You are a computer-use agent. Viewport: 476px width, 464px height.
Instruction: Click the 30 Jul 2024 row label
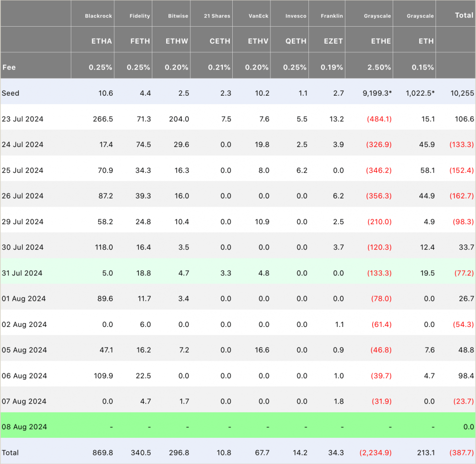pyautogui.click(x=22, y=247)
